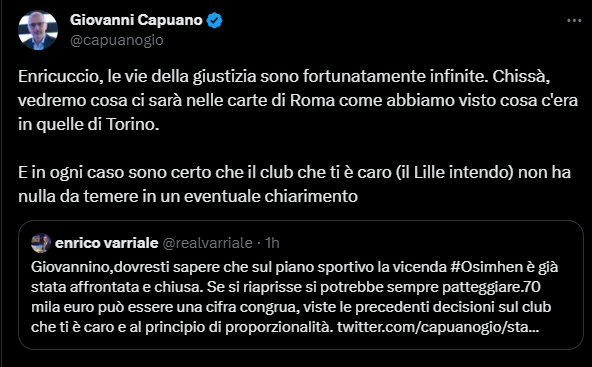
Task: Visit the @capuanogio handle
Action: pyautogui.click(x=117, y=40)
